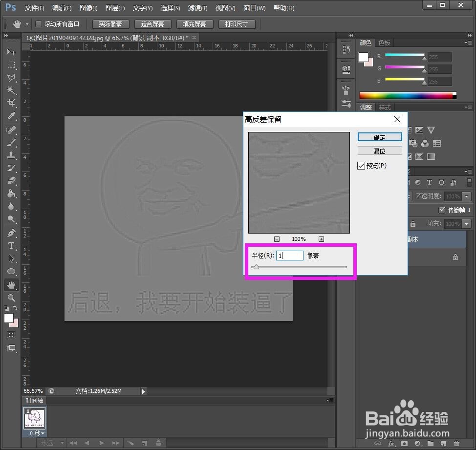Open Adjustments panel flyout menu
476x450 pixels.
(x=468, y=107)
